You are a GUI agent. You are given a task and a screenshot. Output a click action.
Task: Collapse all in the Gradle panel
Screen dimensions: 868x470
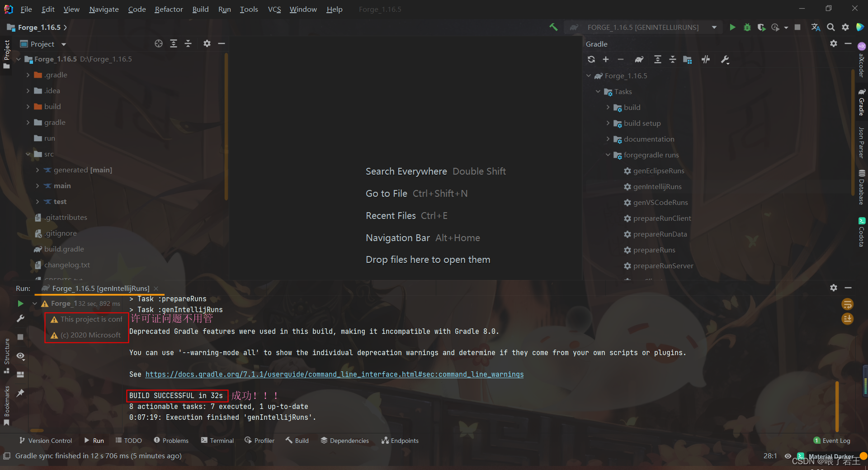673,59
